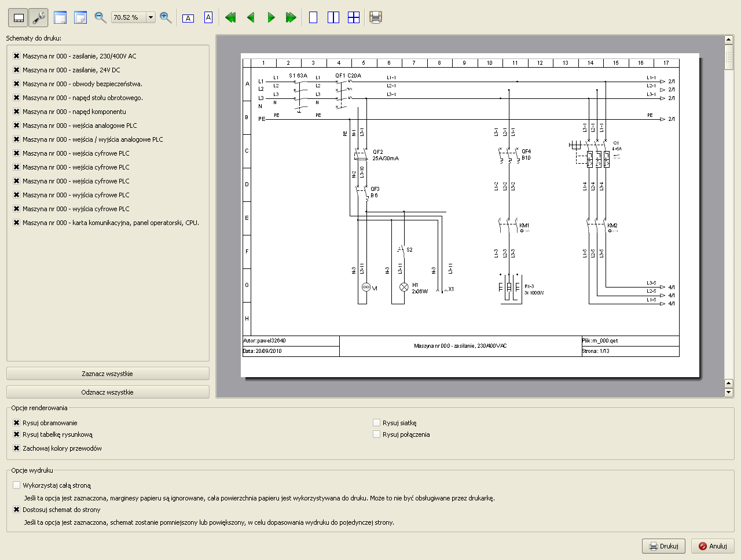Show four-page overview layout icon

point(354,17)
